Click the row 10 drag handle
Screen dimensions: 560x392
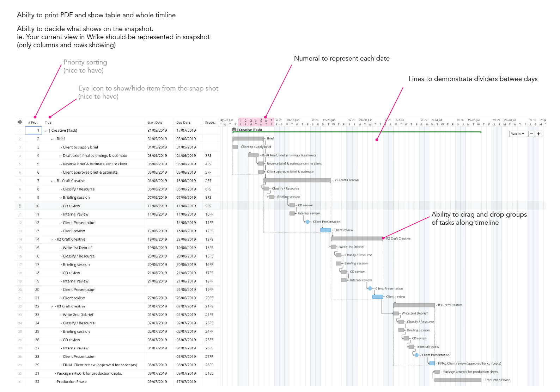point(20,206)
